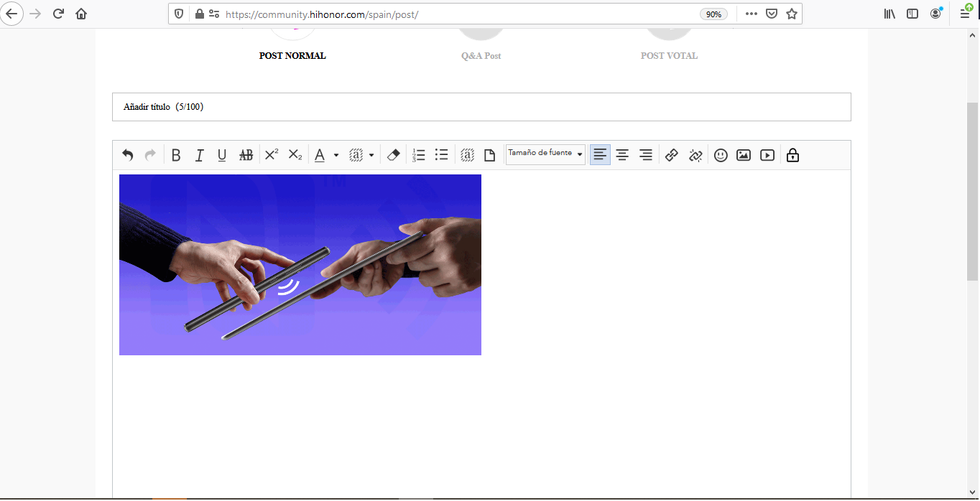Insert a numbered list
Image resolution: width=980 pixels, height=501 pixels.
pos(419,155)
